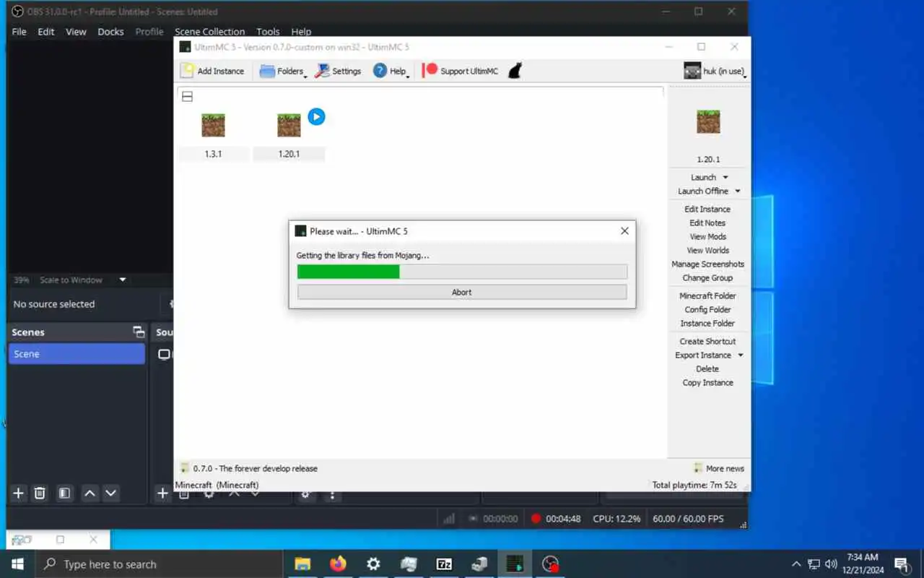This screenshot has height=578, width=924.
Task: Abort the library download
Action: pos(462,292)
